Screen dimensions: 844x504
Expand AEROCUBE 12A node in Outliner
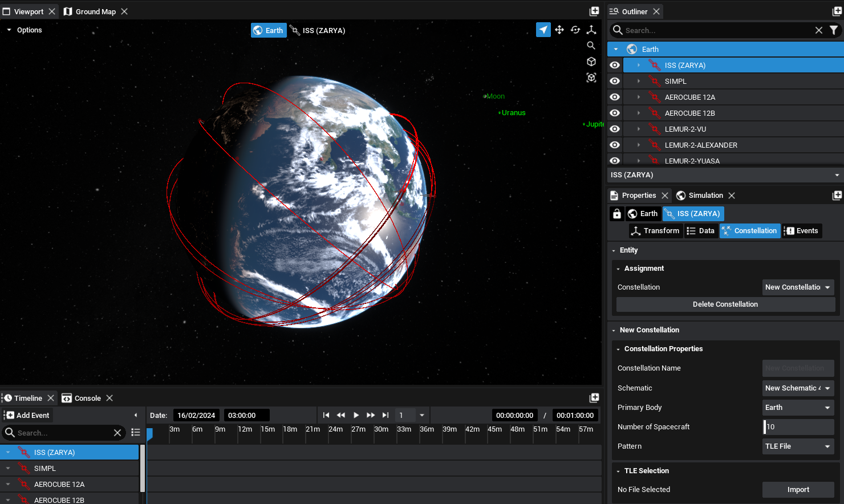click(639, 97)
